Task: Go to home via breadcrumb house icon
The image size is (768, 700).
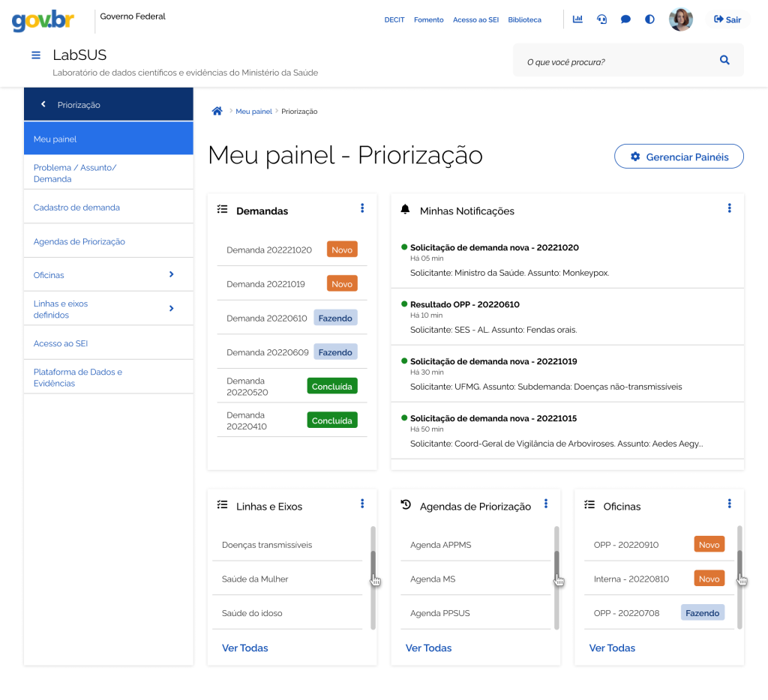Action: pyautogui.click(x=217, y=111)
